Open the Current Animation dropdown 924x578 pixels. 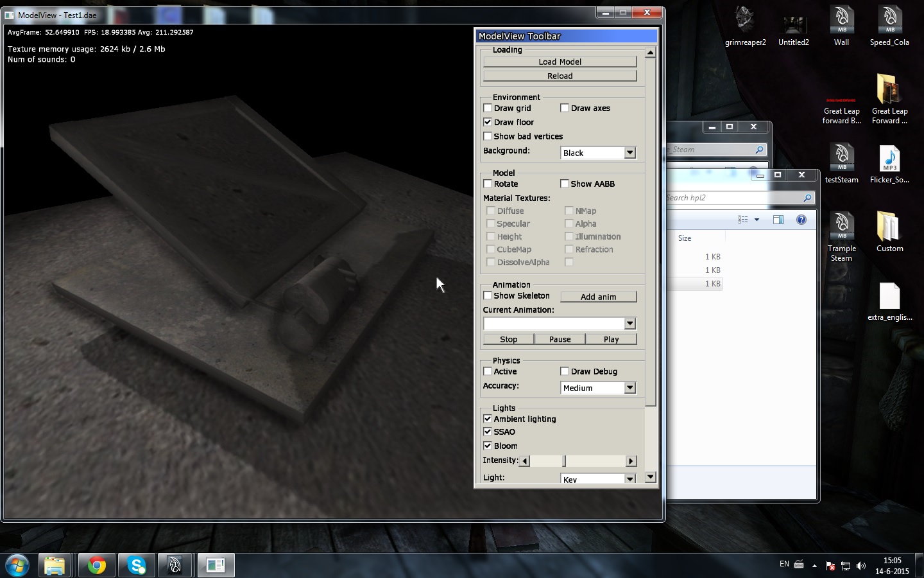(629, 324)
